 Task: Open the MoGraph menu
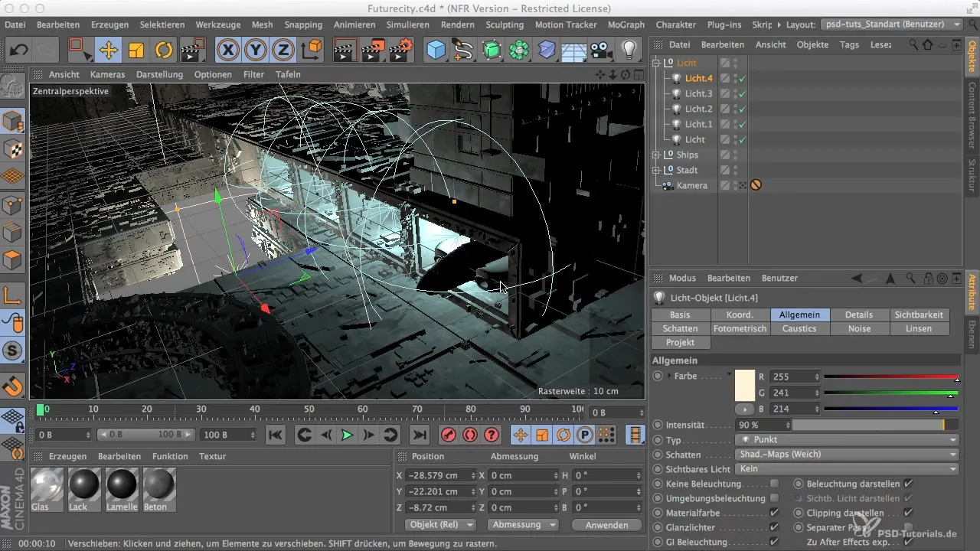(626, 24)
